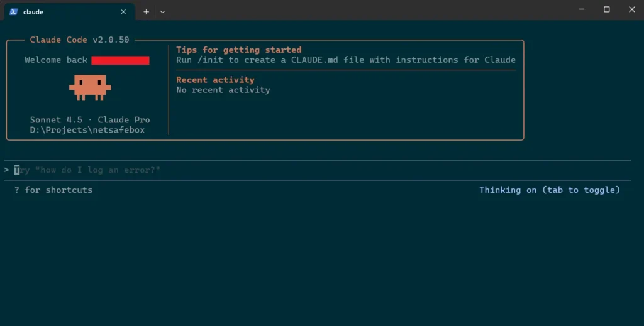644x326 pixels.
Task: Select the claude tab title
Action: pyautogui.click(x=33, y=11)
